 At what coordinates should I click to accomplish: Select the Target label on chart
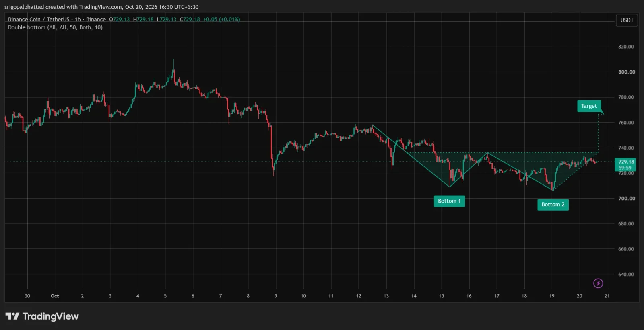point(589,106)
